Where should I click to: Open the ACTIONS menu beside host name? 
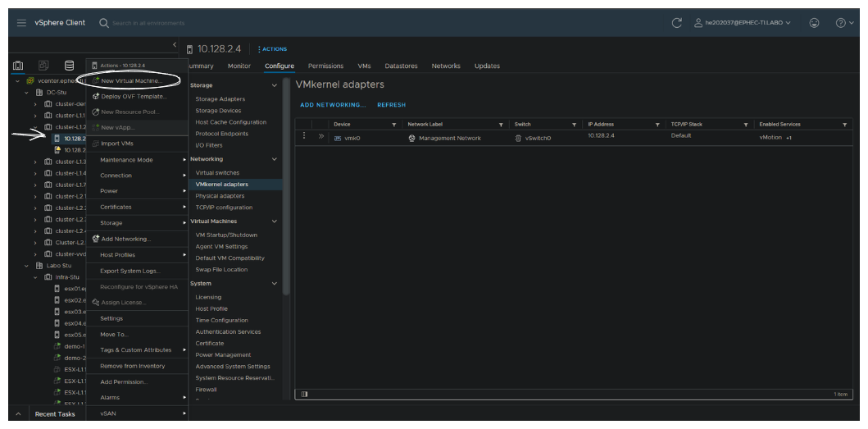tap(272, 49)
